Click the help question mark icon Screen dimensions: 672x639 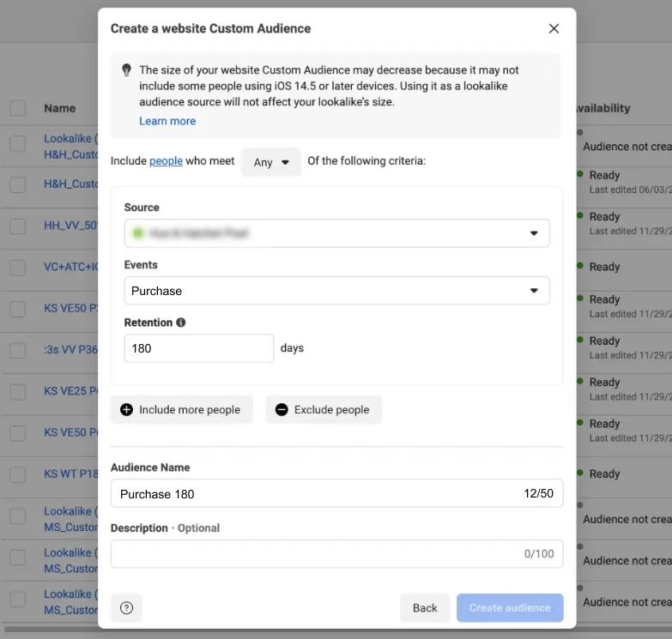(x=127, y=608)
